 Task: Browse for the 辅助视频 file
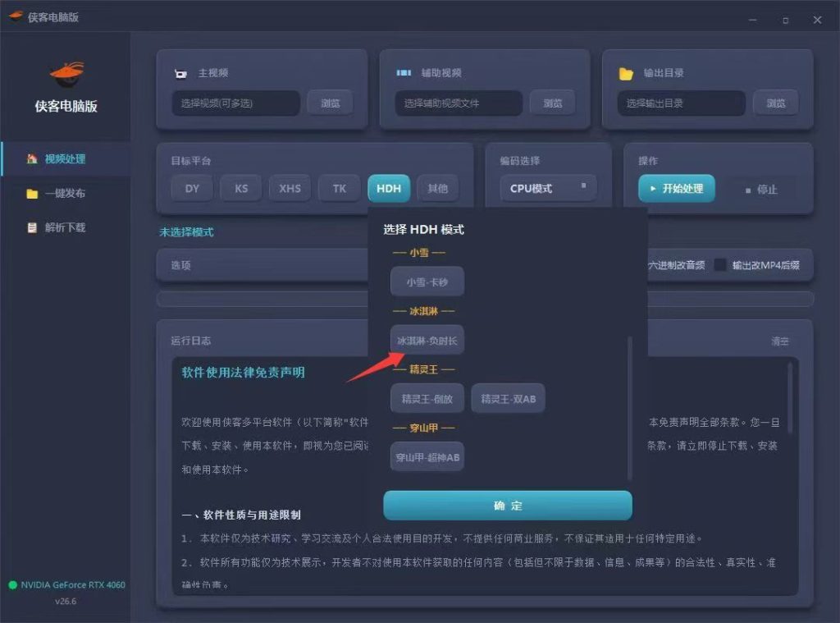coord(552,103)
